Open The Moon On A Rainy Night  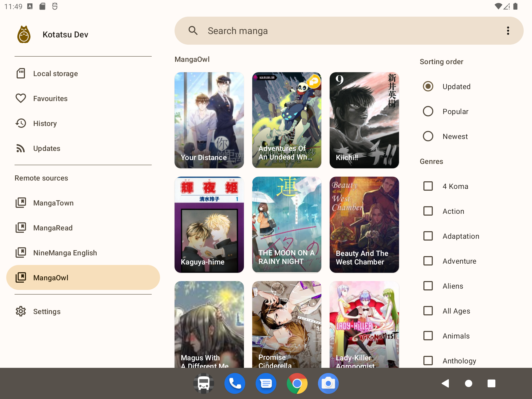[x=287, y=225]
